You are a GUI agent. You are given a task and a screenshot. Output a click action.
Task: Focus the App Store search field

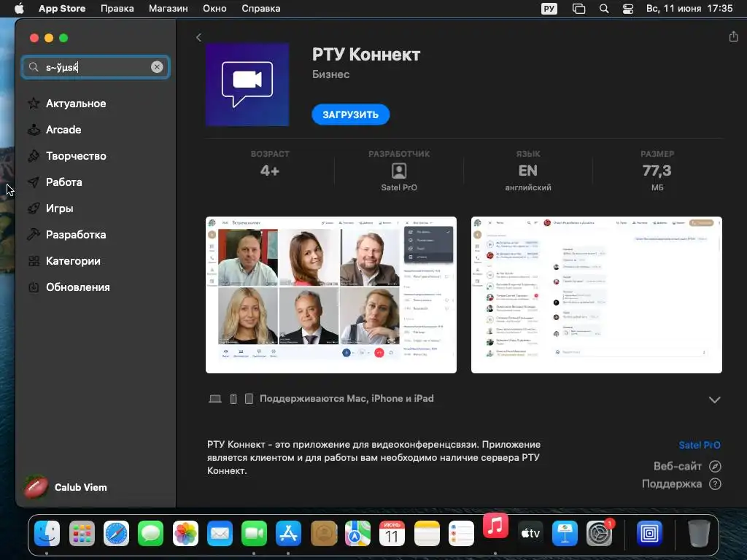96,67
